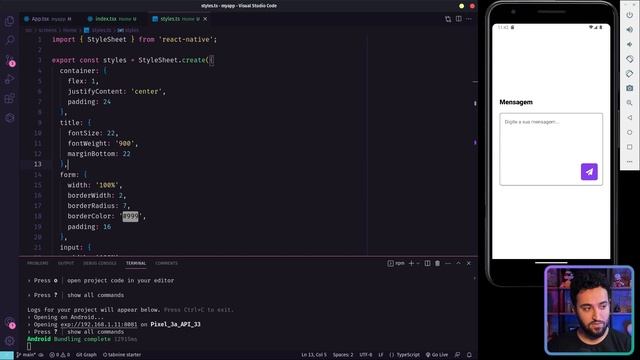Open Source Control view with badge
This screenshot has width=640, height=360.
pos(9,60)
